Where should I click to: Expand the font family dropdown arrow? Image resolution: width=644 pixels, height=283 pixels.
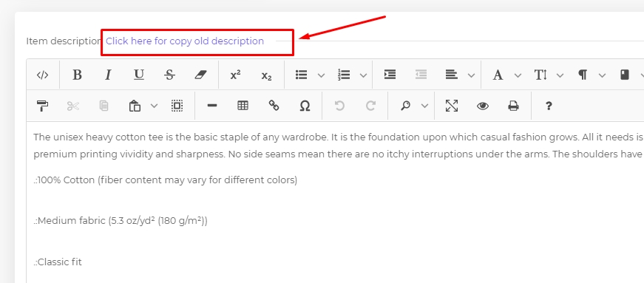click(518, 75)
